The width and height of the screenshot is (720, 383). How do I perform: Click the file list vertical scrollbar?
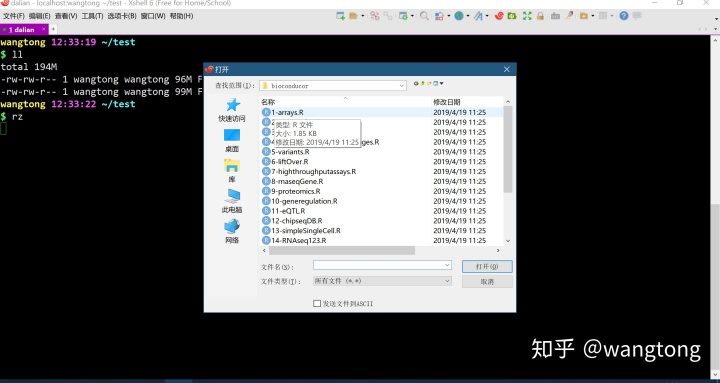tap(508, 149)
